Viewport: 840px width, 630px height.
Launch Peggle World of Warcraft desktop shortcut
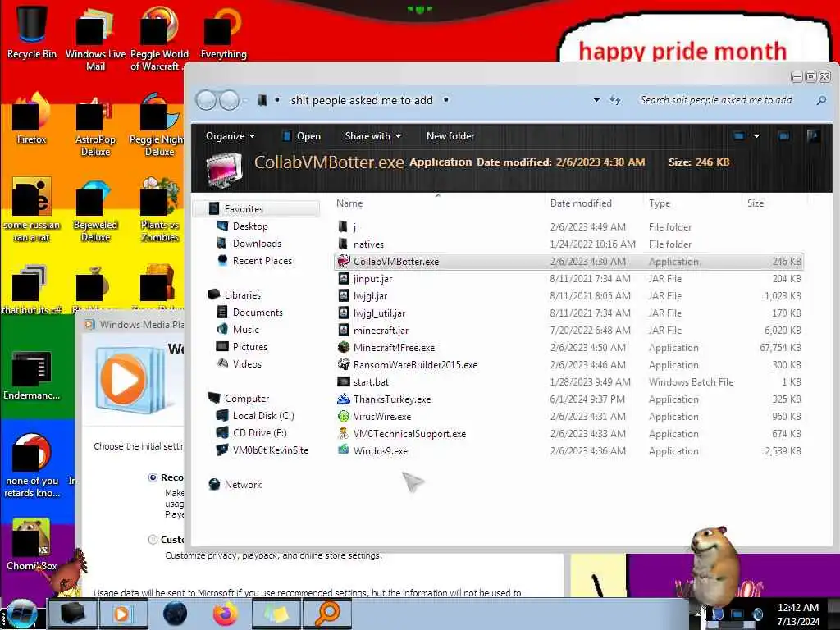[159, 39]
